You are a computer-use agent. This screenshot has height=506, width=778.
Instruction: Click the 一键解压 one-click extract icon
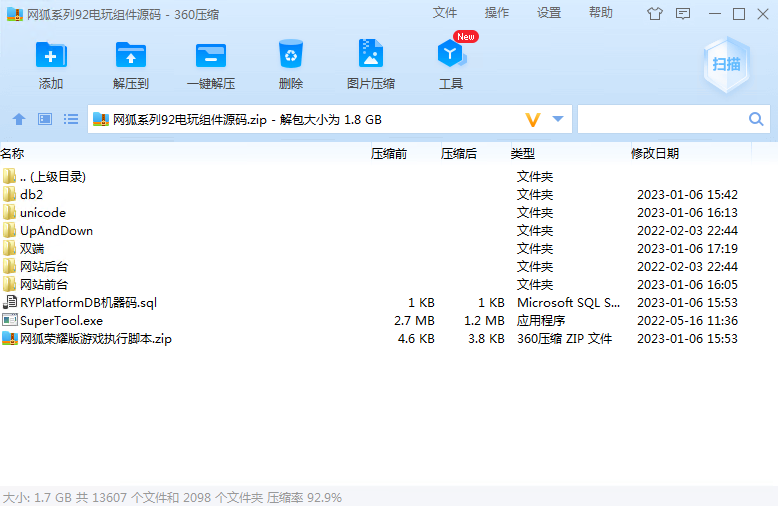[x=211, y=55]
